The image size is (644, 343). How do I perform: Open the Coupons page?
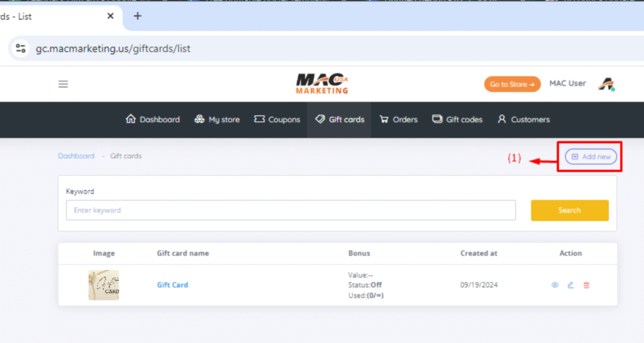[277, 119]
